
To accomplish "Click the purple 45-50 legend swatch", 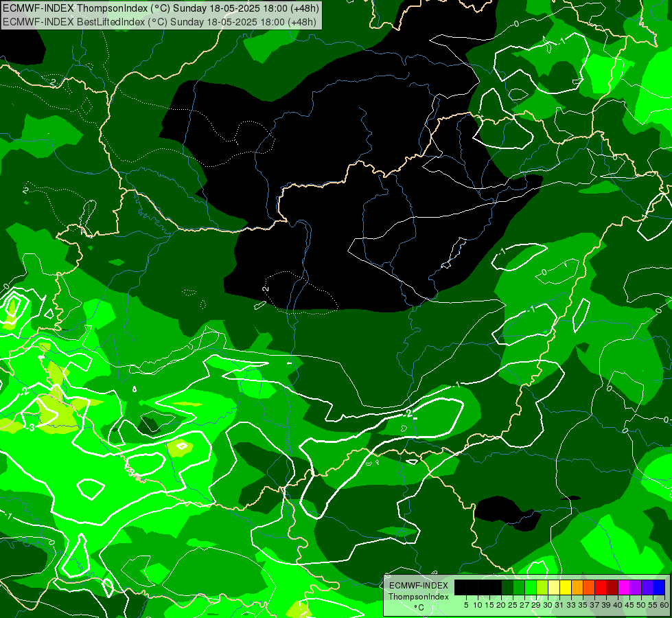I will coord(636,588).
